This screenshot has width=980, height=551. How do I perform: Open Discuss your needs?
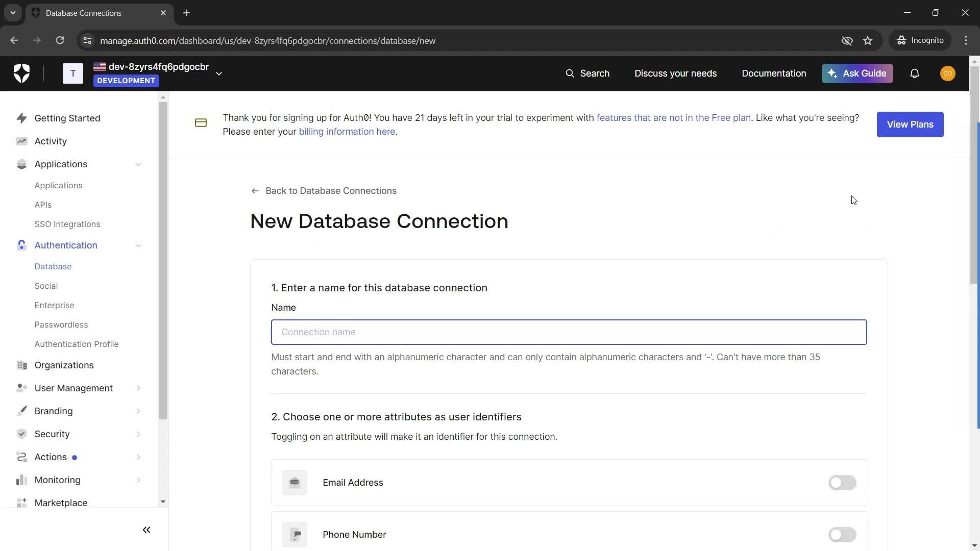pyautogui.click(x=675, y=73)
